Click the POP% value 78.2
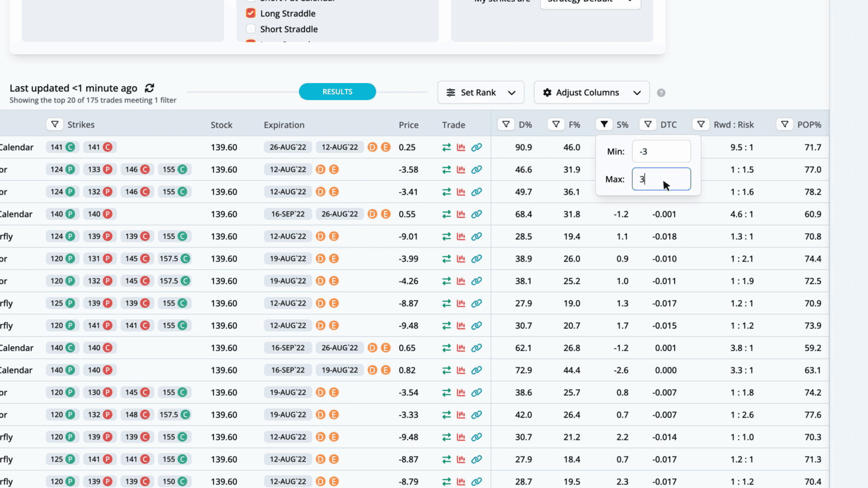Image resolution: width=868 pixels, height=488 pixels. click(813, 192)
